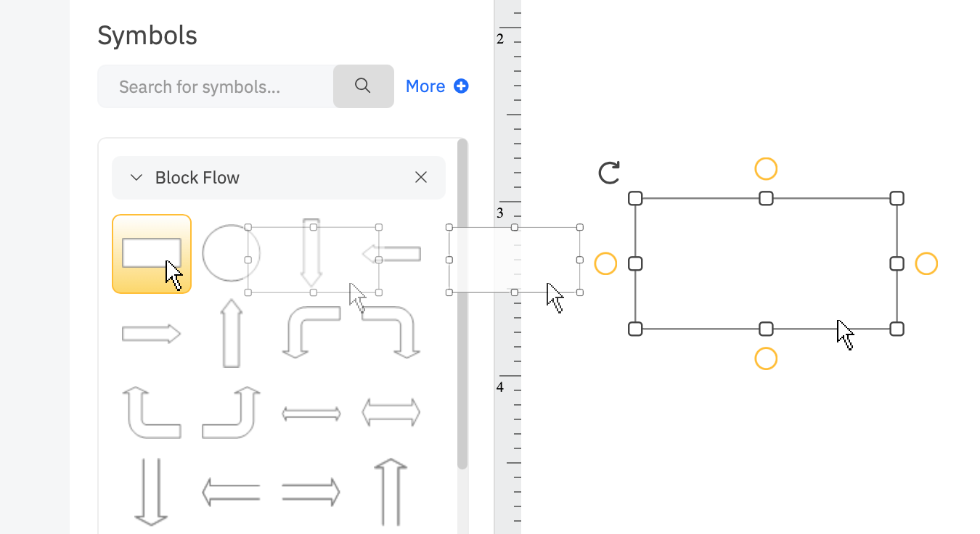The width and height of the screenshot is (980, 534).
Task: Close the Block Flow symbol group
Action: [x=420, y=177]
